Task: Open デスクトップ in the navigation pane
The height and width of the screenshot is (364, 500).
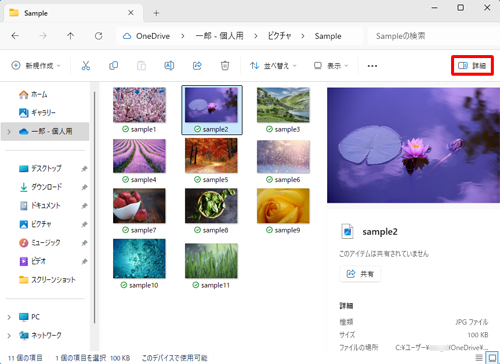Action: [x=45, y=169]
